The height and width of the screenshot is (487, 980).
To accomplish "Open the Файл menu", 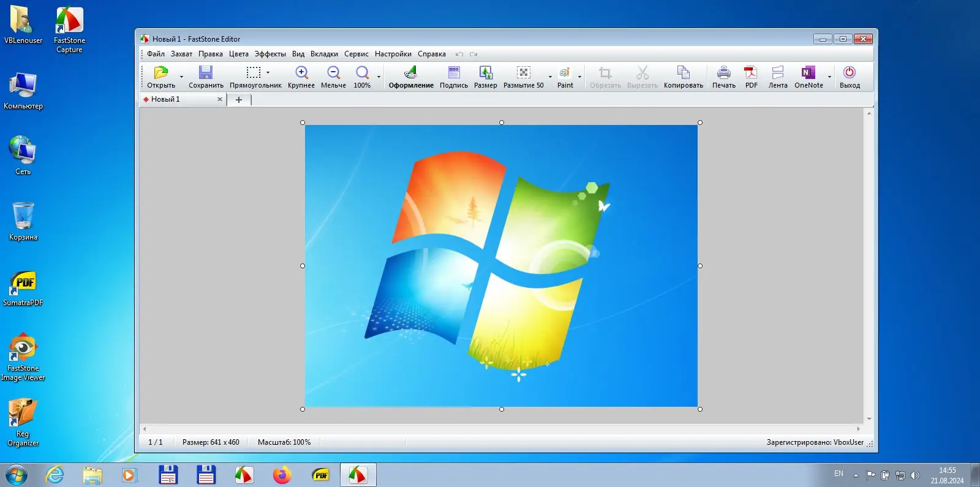I will 156,54.
